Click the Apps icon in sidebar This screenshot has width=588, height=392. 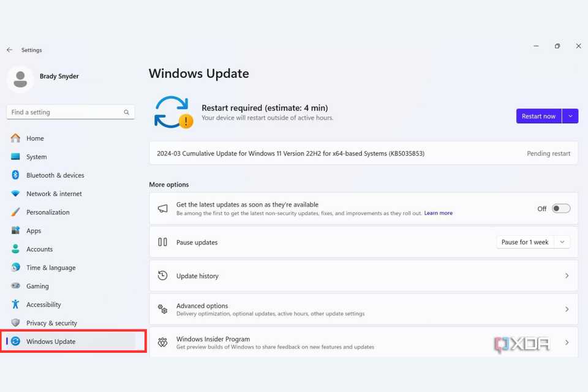(x=15, y=230)
